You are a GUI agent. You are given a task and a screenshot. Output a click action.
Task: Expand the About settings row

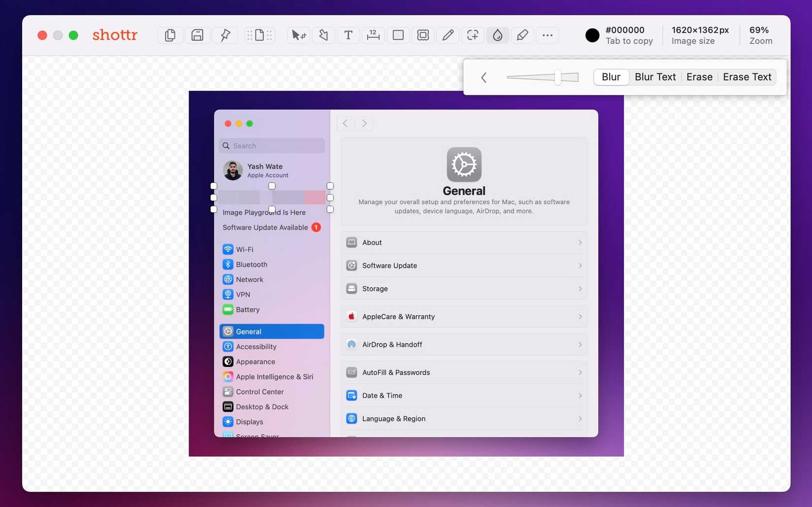coord(464,242)
